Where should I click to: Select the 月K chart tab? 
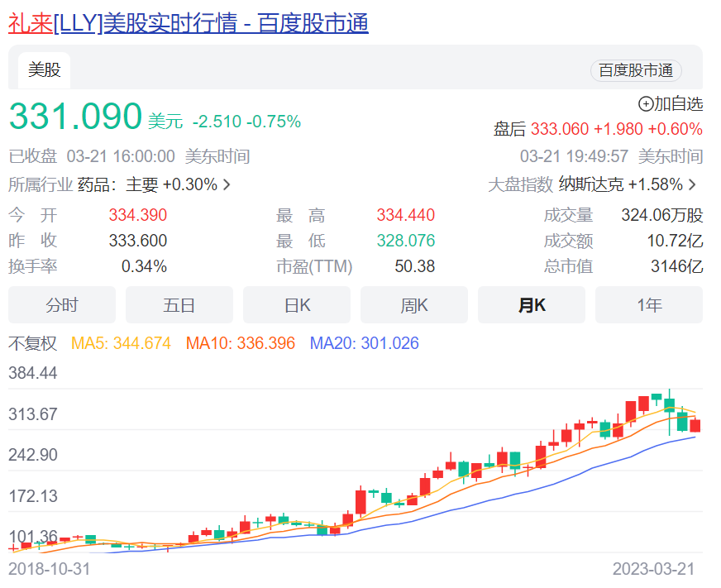pyautogui.click(x=532, y=305)
